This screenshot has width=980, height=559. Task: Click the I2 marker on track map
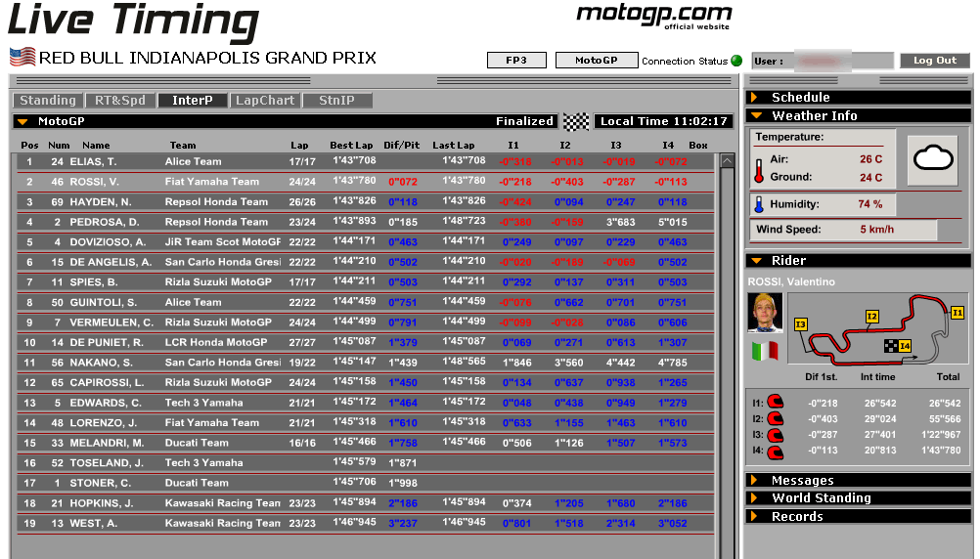point(871,317)
